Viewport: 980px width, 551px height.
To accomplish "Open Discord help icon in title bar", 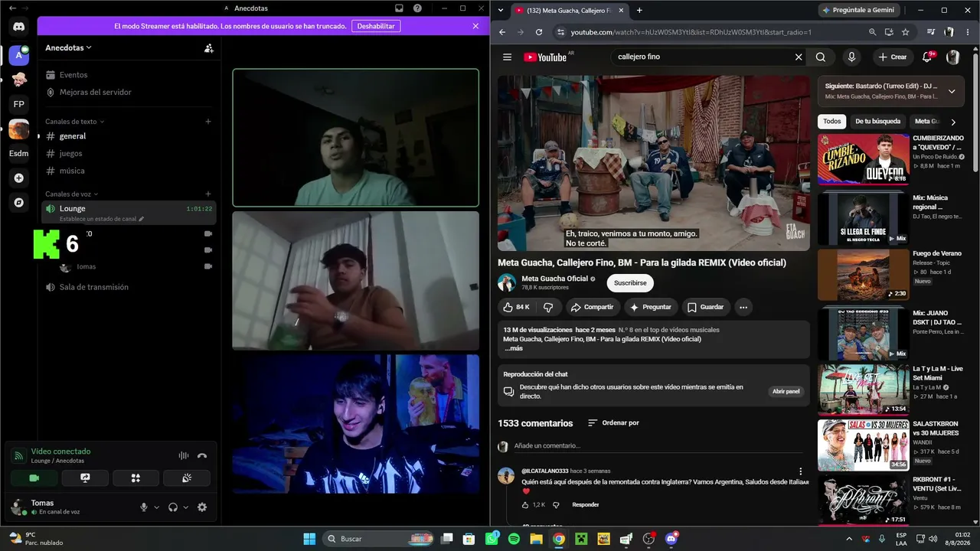I will [417, 8].
